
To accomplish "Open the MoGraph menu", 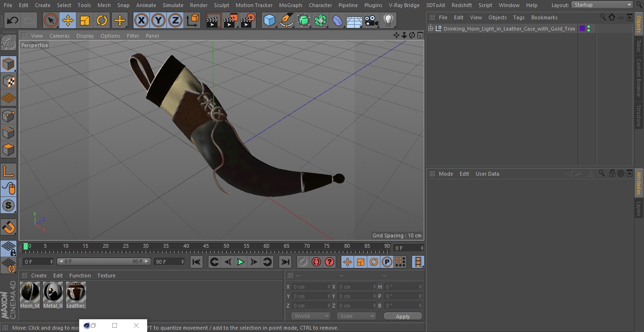I will (290, 5).
